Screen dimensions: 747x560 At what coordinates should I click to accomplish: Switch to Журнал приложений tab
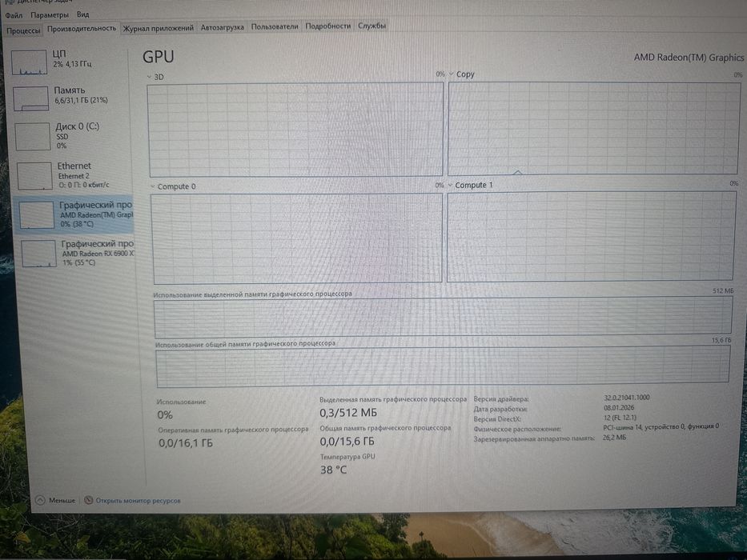(x=159, y=28)
